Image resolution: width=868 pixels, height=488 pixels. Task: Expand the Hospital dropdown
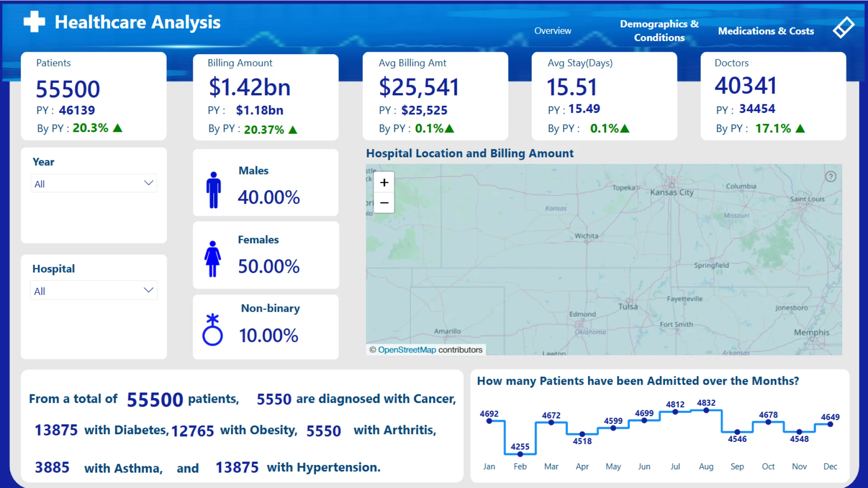coord(94,291)
